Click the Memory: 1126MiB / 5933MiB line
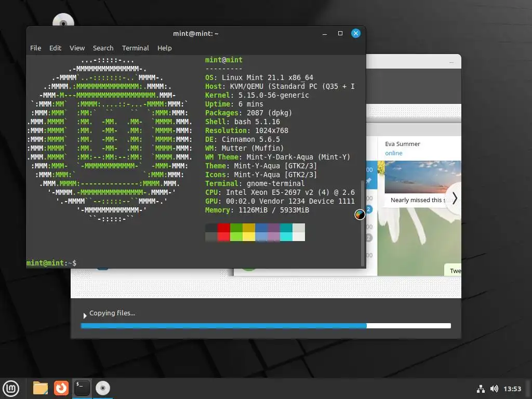The height and width of the screenshot is (399, 532). (257, 210)
